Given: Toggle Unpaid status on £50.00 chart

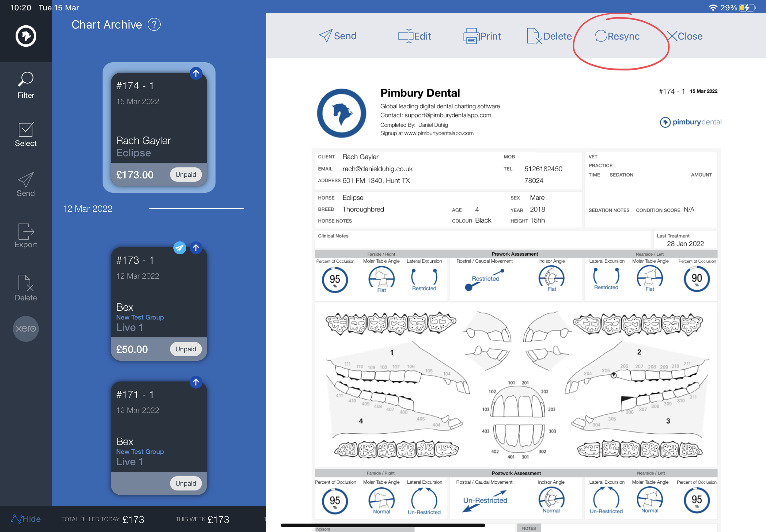Looking at the screenshot, I should tap(186, 349).
